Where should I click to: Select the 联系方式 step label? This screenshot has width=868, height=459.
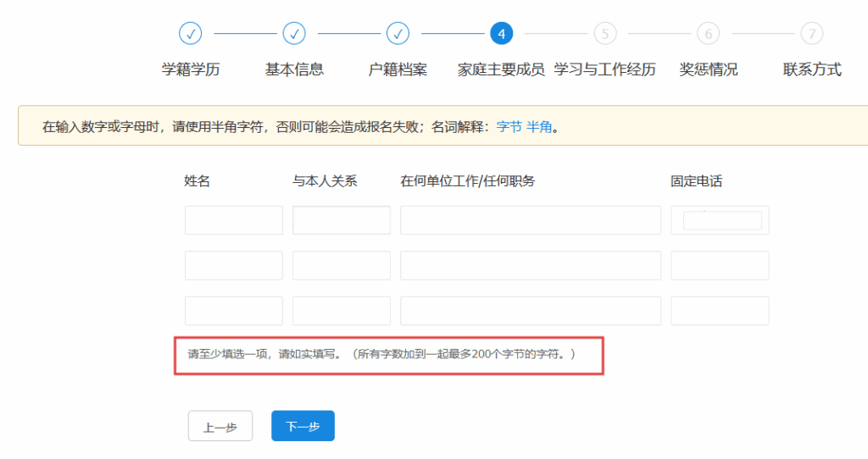811,69
